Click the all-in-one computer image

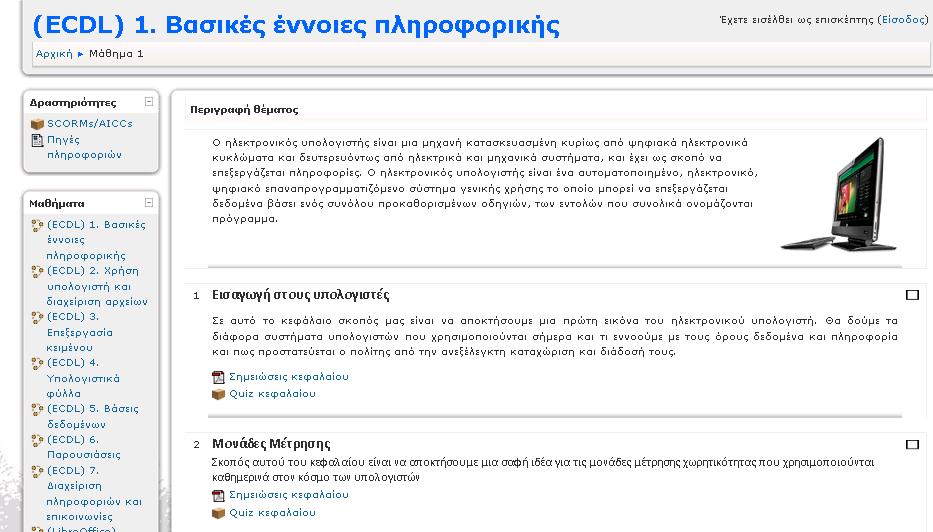pos(840,194)
